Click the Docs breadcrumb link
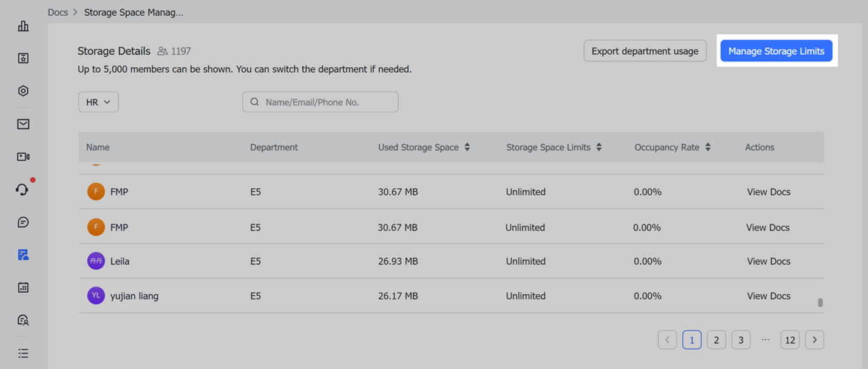 (58, 12)
